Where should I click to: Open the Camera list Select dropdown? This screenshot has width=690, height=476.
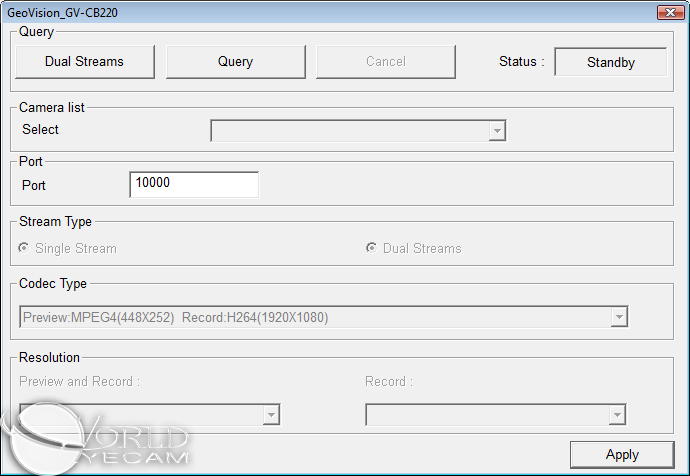pos(358,131)
